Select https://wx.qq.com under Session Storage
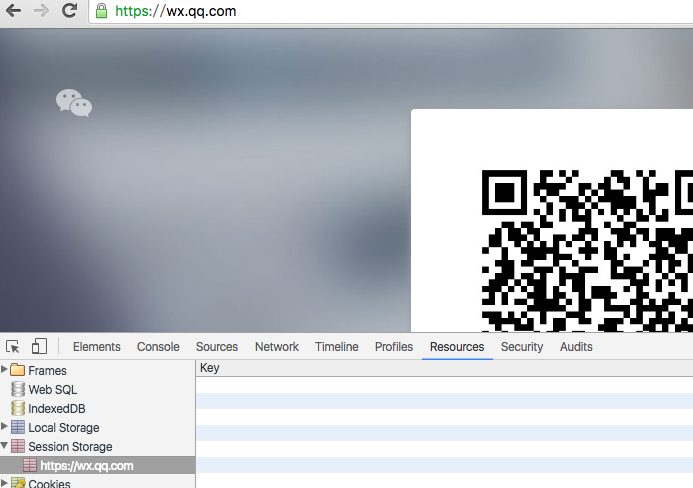 coord(87,465)
